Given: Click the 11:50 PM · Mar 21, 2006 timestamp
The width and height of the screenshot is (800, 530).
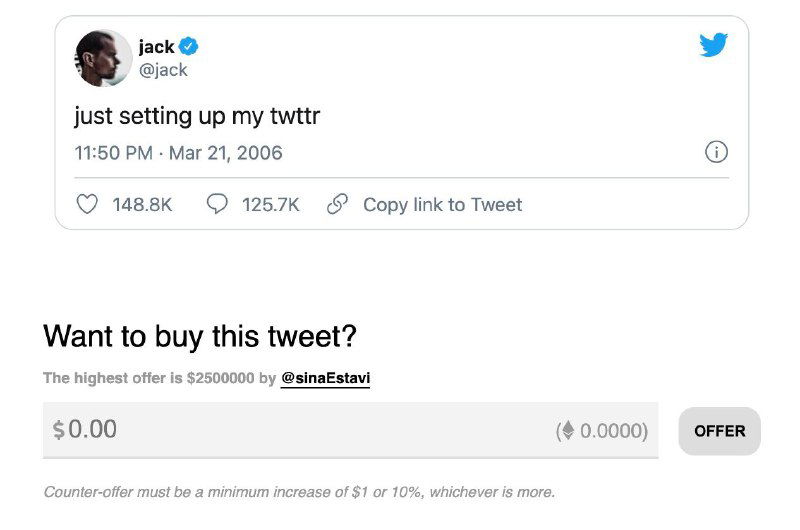Looking at the screenshot, I should coord(178,153).
